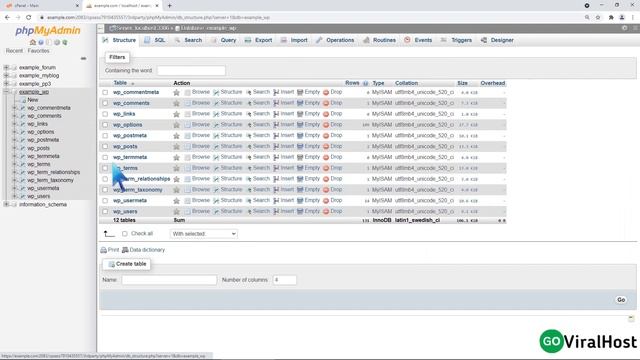The image size is (640, 360).
Task: Empty the wp_postmeta table
Action: point(309,136)
